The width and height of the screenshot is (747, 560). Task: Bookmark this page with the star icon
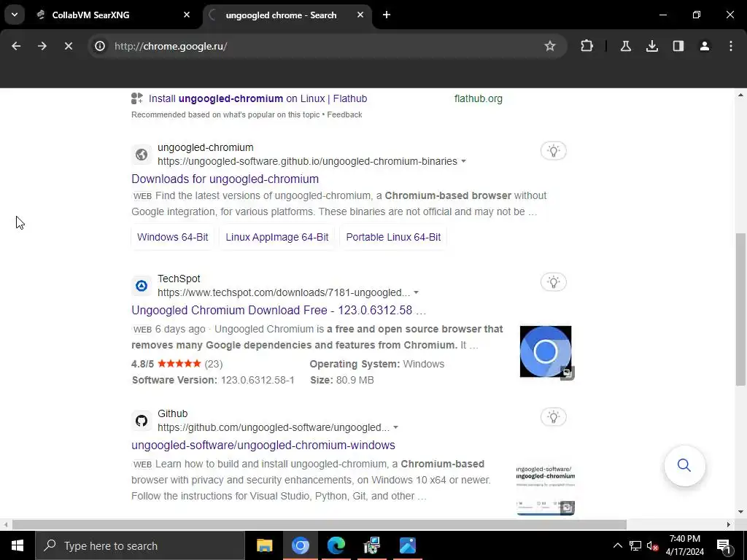point(550,46)
